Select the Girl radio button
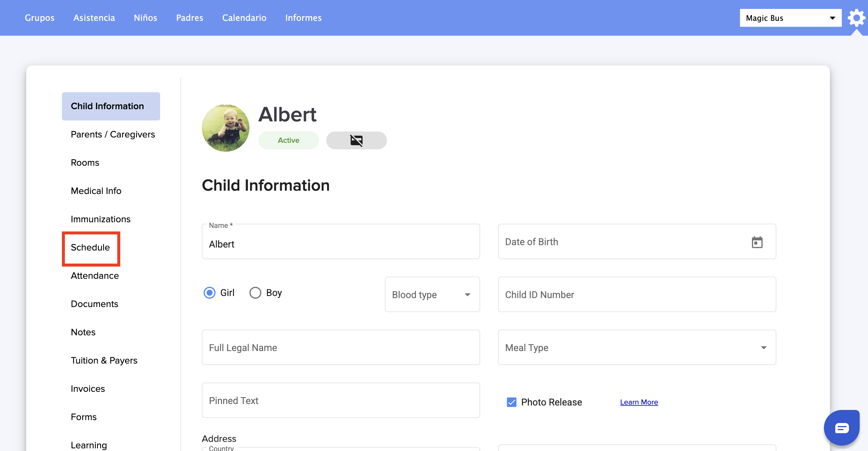This screenshot has height=451, width=868. click(x=210, y=293)
